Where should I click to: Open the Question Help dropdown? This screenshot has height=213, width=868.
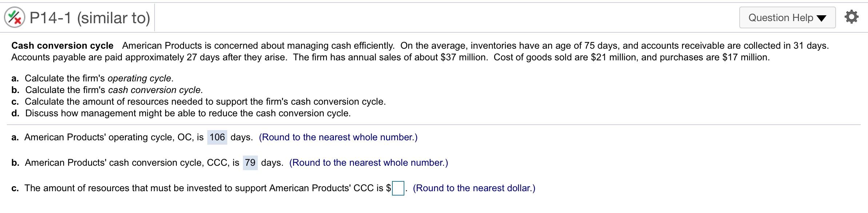pos(787,16)
